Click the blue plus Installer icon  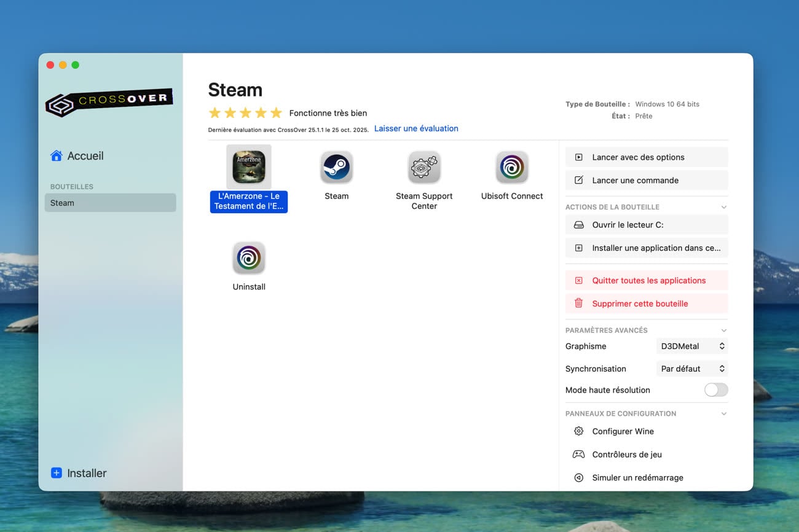click(x=57, y=473)
